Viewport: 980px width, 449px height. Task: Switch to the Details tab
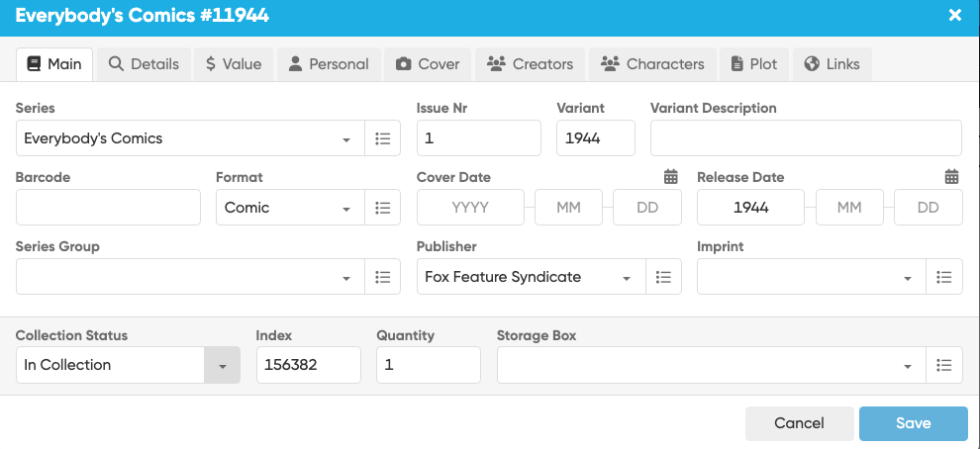144,64
